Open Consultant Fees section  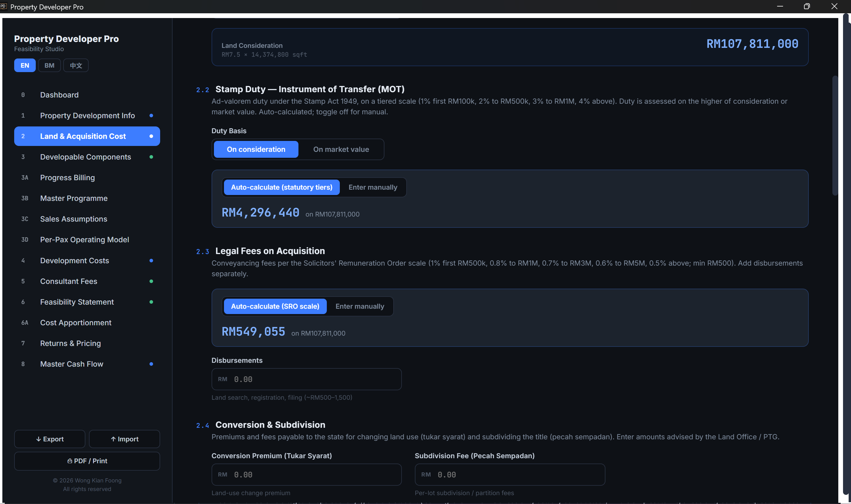[87, 281]
